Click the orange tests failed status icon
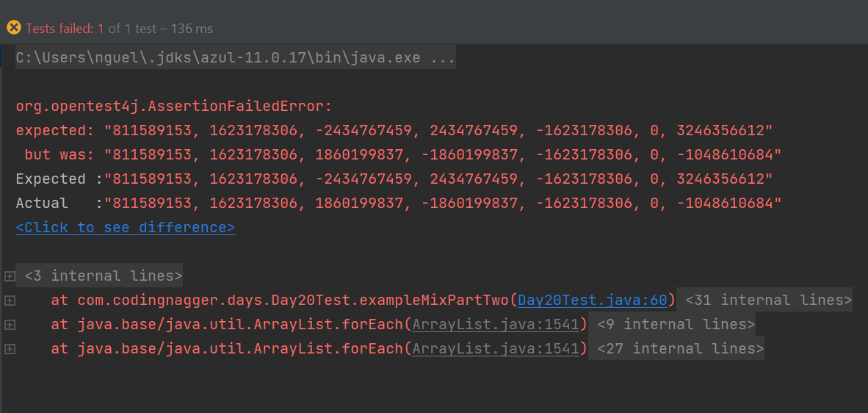The image size is (868, 413). tap(14, 28)
